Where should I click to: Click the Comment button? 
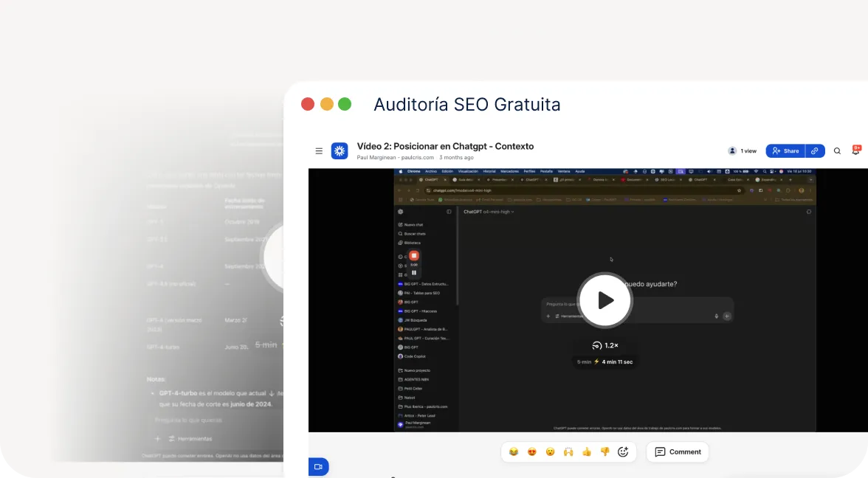coord(677,451)
